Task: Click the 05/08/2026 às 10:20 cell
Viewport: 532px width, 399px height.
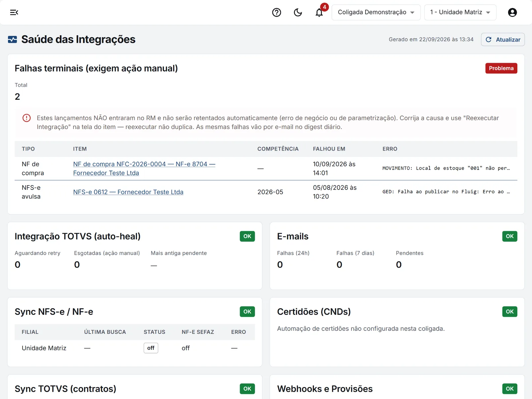Action: pos(334,192)
